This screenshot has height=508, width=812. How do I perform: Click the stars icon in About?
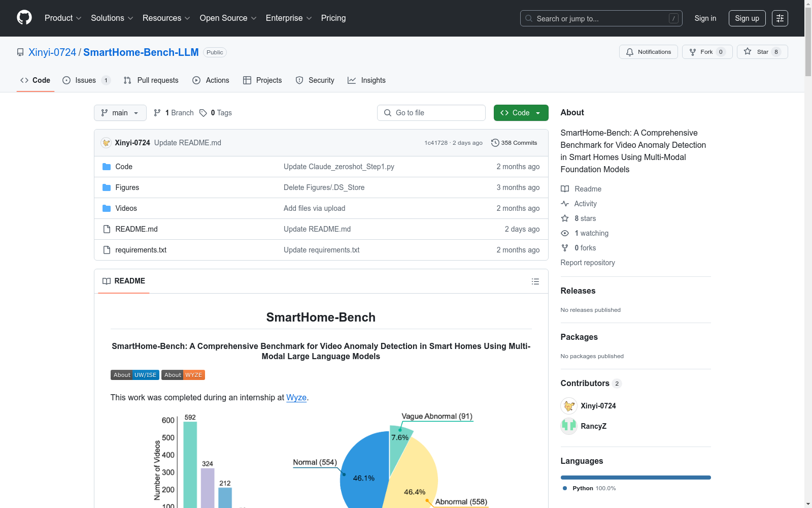(565, 218)
